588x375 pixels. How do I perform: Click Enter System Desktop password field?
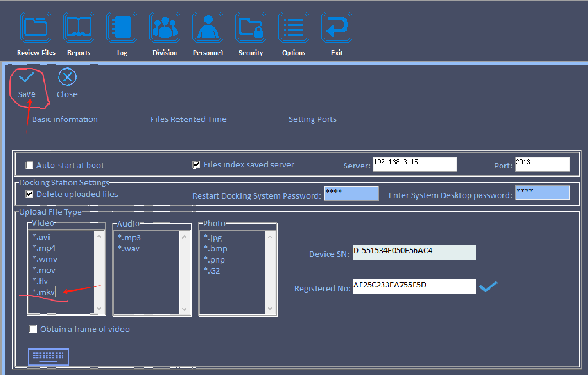(x=542, y=193)
